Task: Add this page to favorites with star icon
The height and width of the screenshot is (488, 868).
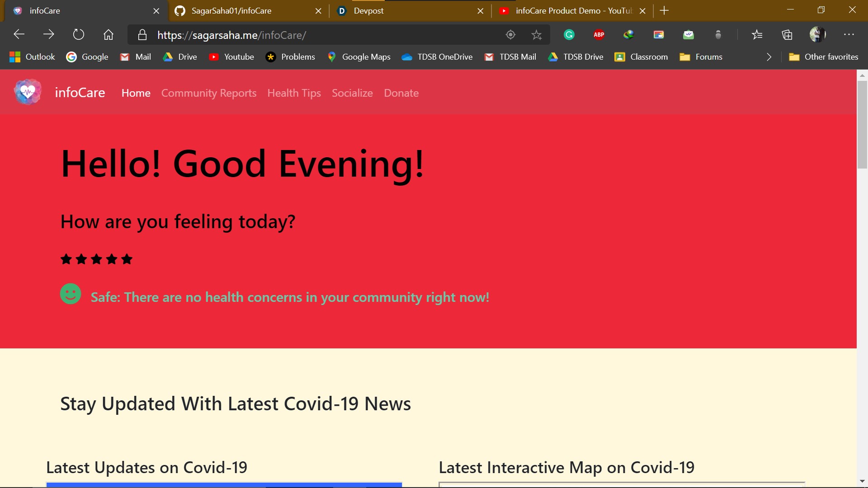Action: [x=537, y=35]
